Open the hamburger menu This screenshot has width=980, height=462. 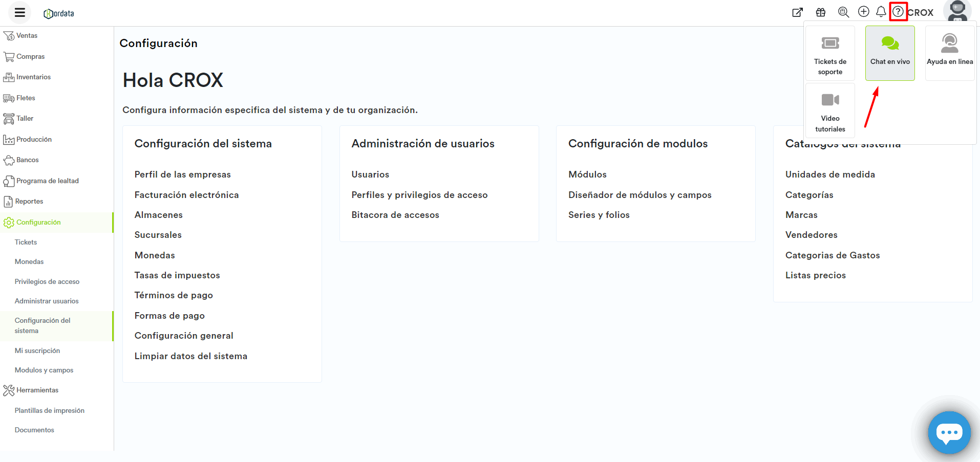tap(19, 12)
